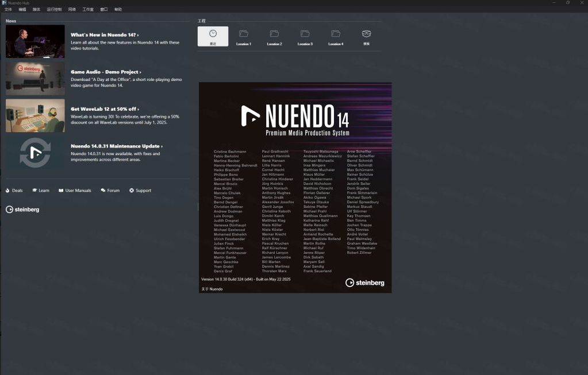Select the templates box icon
This screenshot has width=588, height=375.
366,36
